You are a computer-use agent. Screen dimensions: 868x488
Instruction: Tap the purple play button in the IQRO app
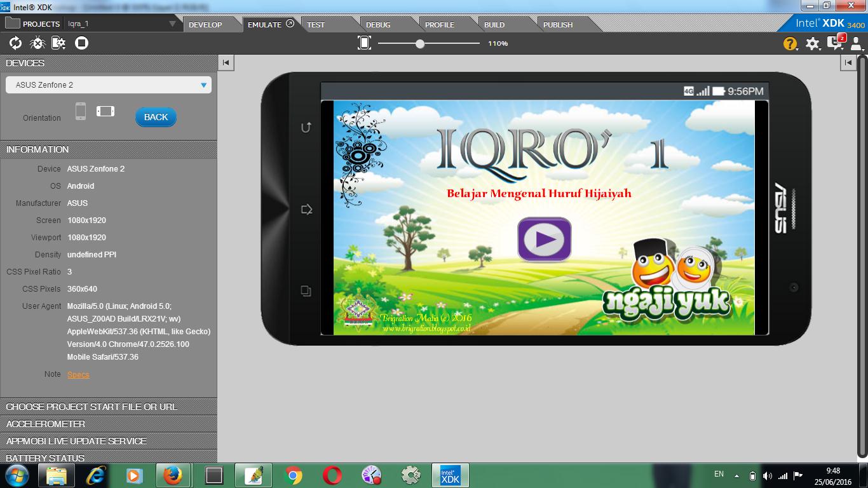pos(543,240)
